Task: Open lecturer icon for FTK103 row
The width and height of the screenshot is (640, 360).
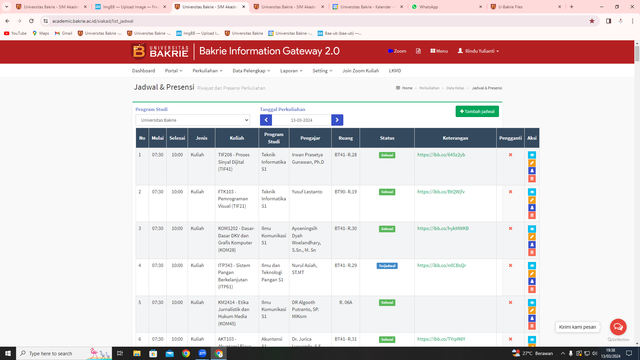Action: [531, 208]
